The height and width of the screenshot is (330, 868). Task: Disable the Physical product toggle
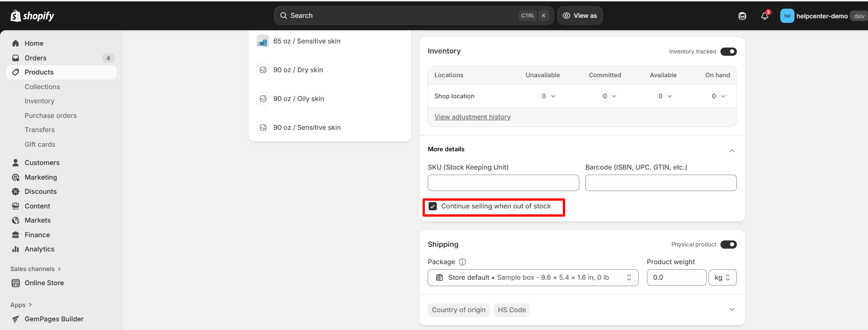pos(728,245)
